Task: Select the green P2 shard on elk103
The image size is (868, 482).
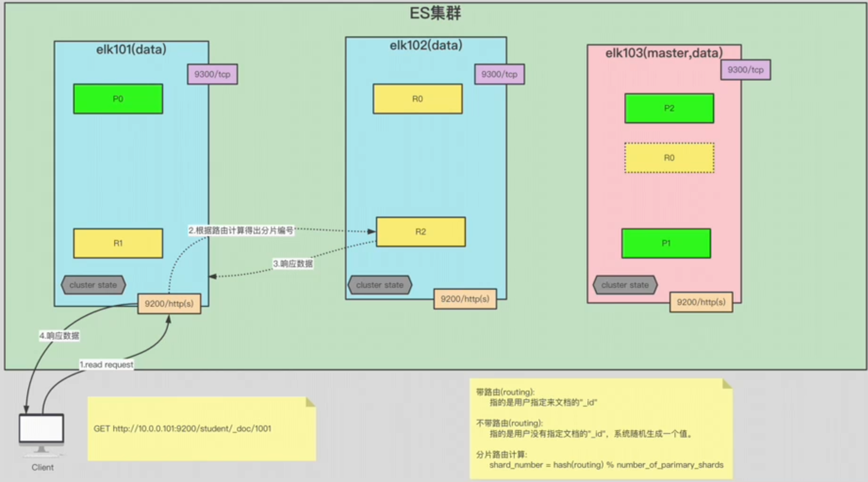Action: click(669, 108)
